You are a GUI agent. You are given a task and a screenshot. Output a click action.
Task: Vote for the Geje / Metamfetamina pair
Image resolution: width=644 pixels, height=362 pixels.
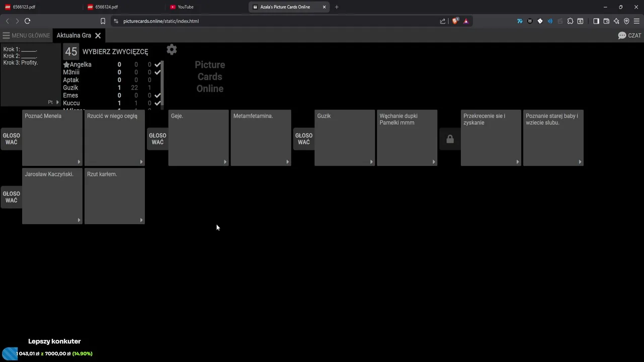(157, 139)
